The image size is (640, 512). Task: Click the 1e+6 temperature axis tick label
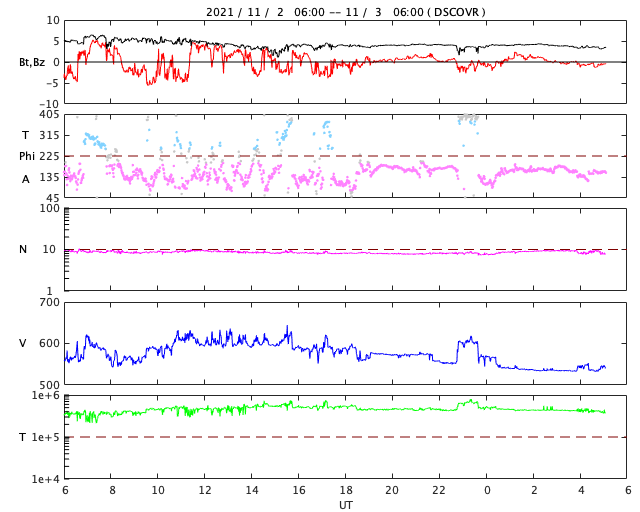click(45, 395)
